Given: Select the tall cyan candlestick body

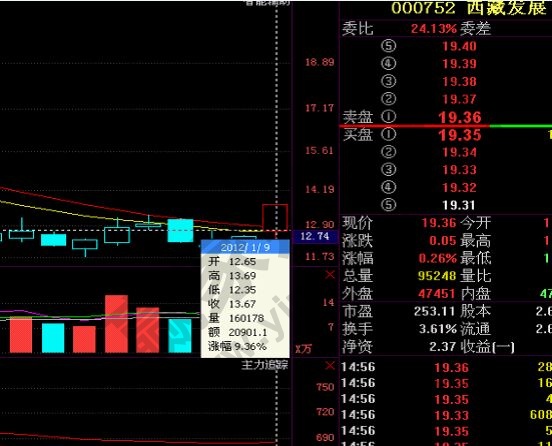Looking at the screenshot, I should click(180, 231).
